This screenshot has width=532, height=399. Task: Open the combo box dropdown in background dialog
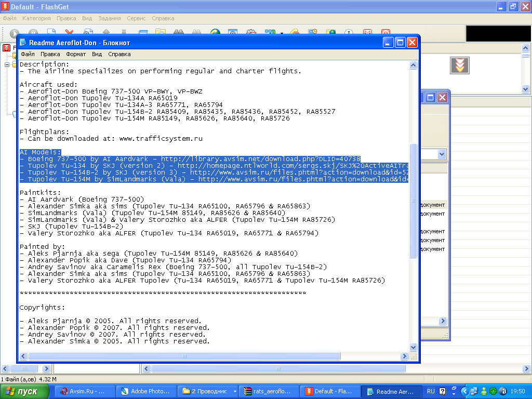click(x=442, y=154)
